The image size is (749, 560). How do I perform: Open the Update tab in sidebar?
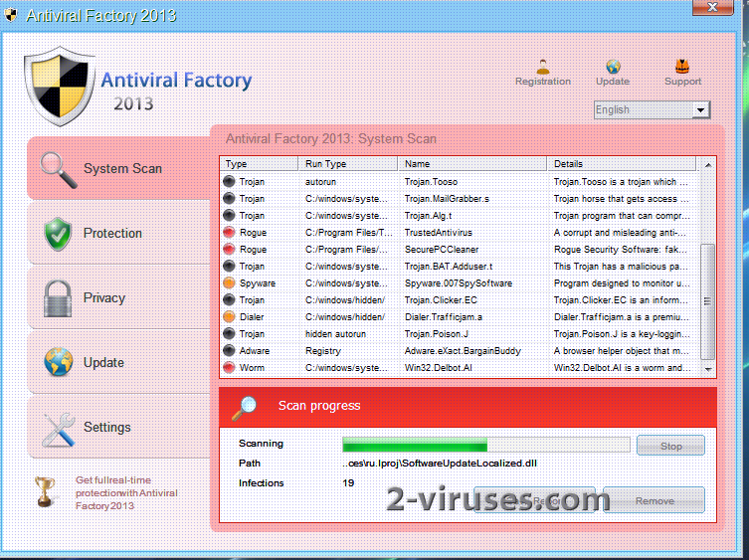tap(119, 363)
